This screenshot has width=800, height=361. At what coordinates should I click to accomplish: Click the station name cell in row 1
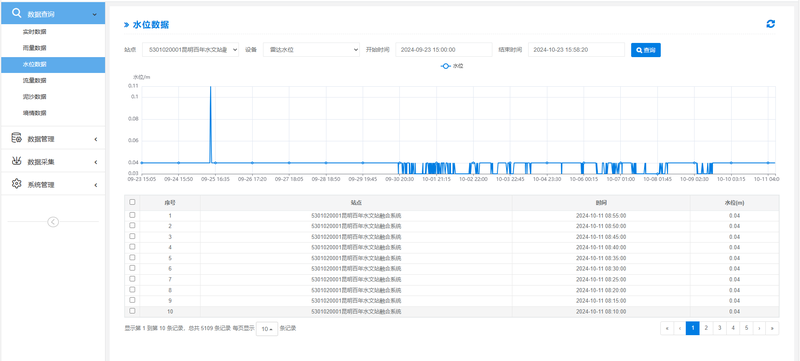pyautogui.click(x=356, y=216)
